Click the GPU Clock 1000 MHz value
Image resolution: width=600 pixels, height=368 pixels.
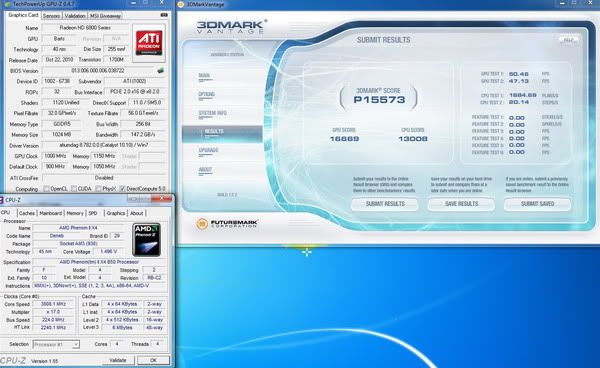pos(55,156)
